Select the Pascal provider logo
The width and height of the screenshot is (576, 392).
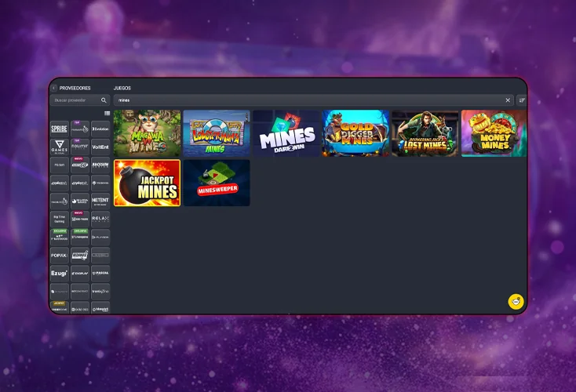pos(100,273)
